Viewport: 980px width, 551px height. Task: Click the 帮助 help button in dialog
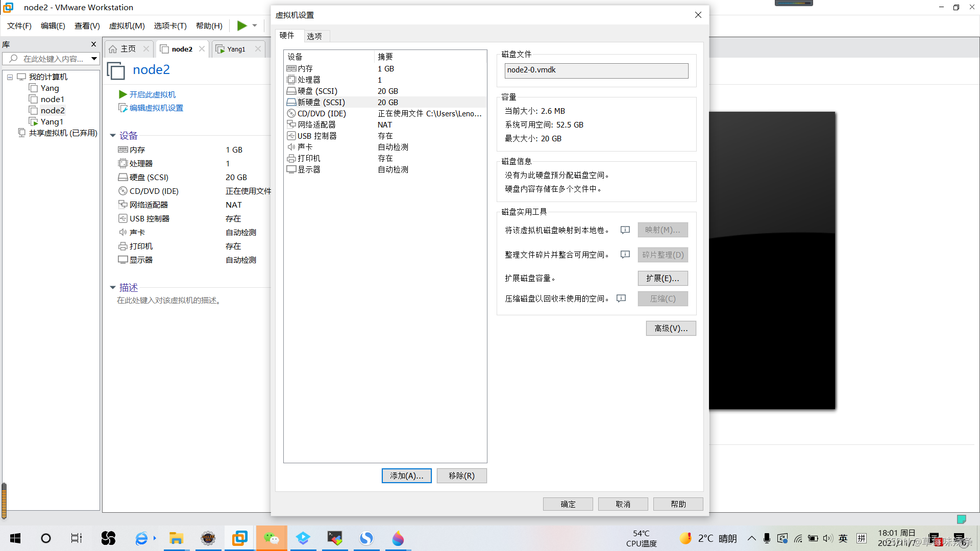click(678, 504)
